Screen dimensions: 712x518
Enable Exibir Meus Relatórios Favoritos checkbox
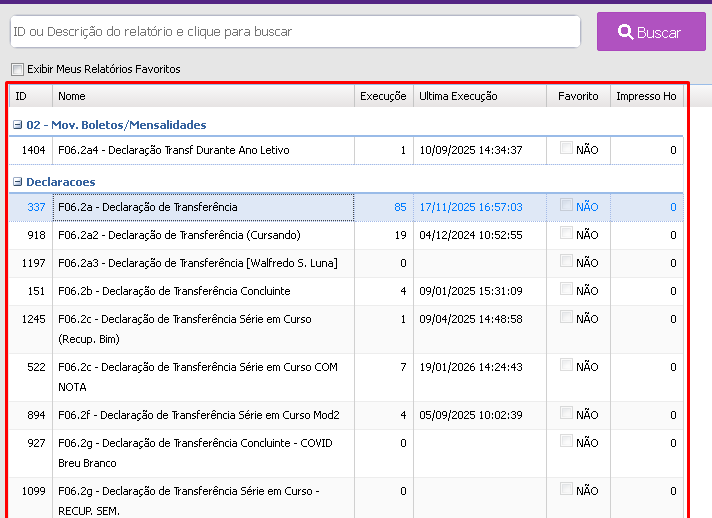click(17, 69)
